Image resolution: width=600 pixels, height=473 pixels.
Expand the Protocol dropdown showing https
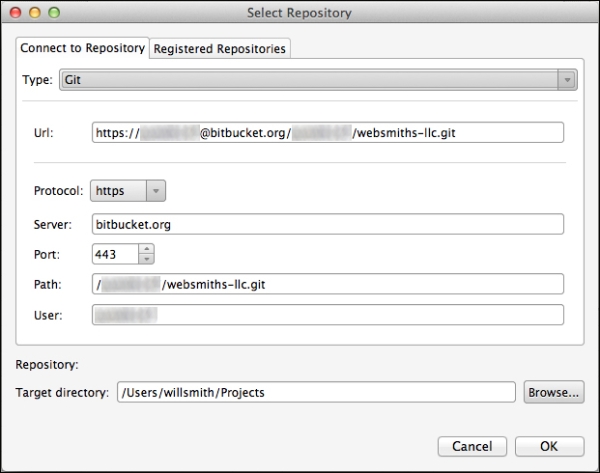coord(128,191)
